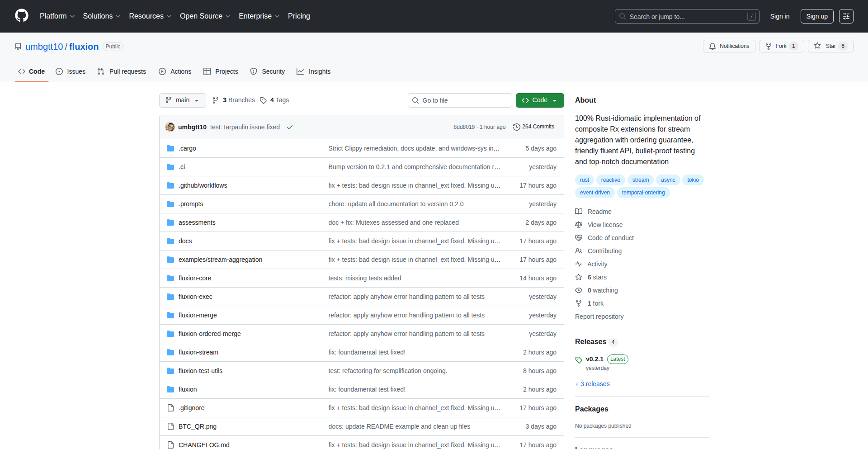The image size is (868, 449).
Task: Click the branches icon beside 3 Branches
Action: 216,100
